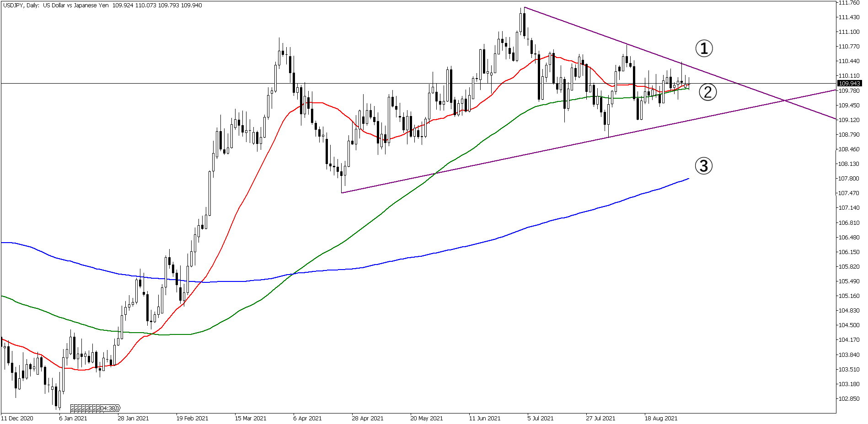Click the 11 Dec 2020 date label

(17, 418)
